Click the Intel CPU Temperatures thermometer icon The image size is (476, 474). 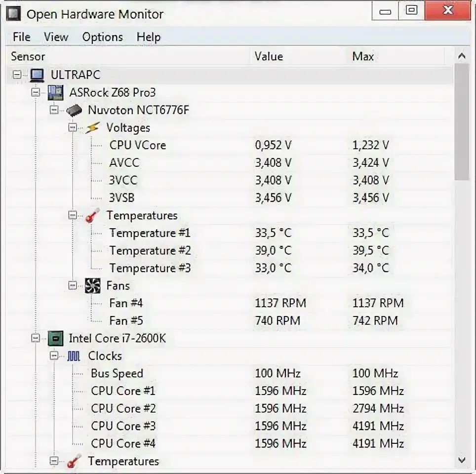(x=74, y=461)
